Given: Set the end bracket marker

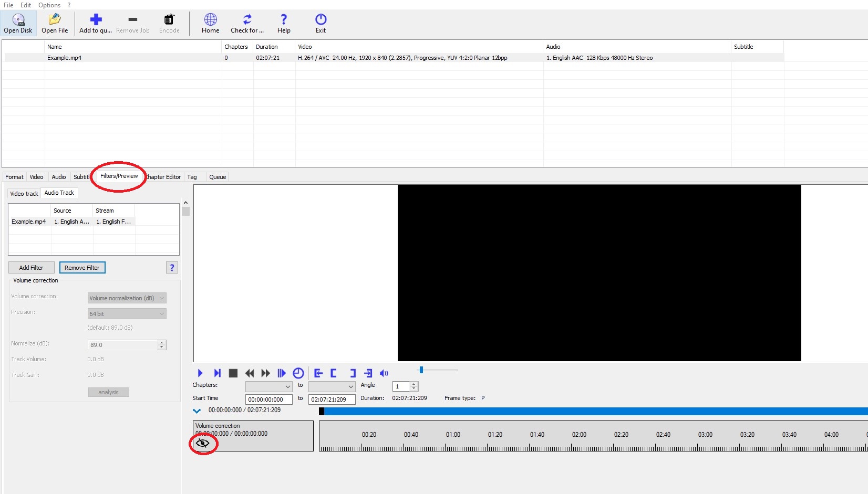Looking at the screenshot, I should 353,373.
